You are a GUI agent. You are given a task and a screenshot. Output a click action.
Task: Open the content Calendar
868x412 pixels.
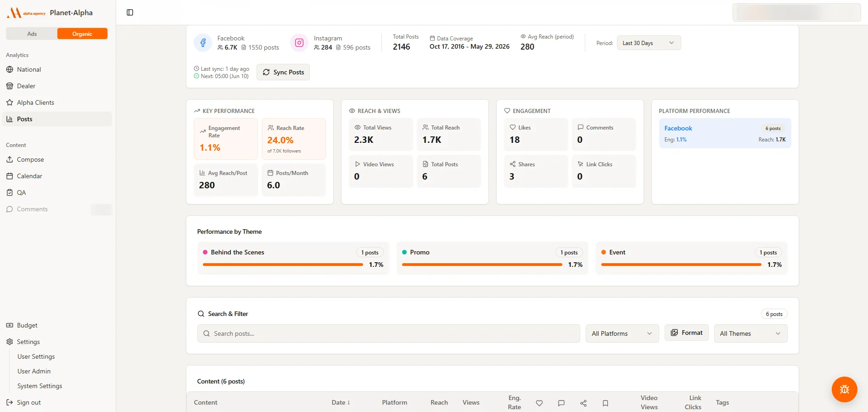click(x=57, y=176)
